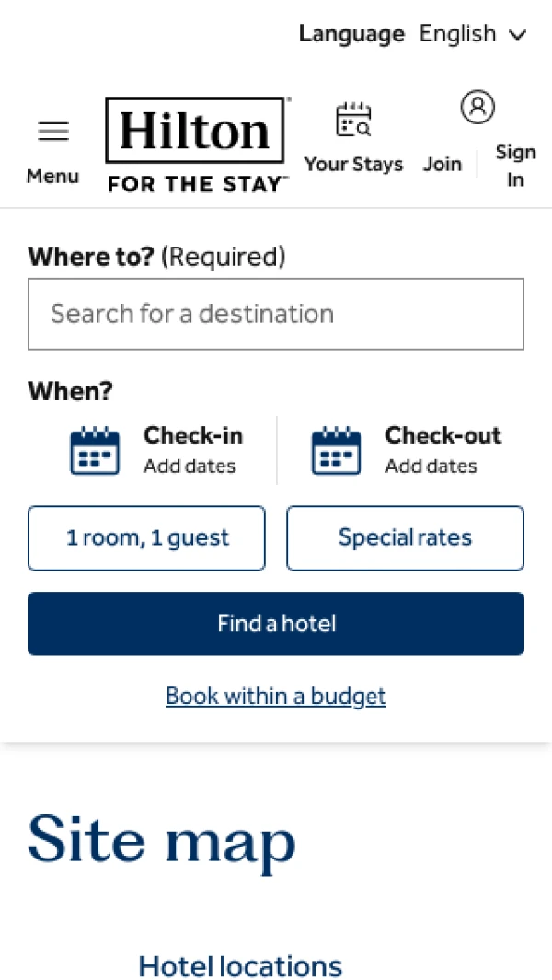Open the hamburger Menu icon
The width and height of the screenshot is (552, 980).
53,132
